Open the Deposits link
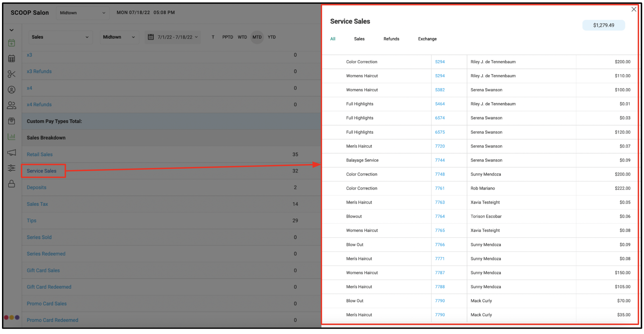This screenshot has width=644, height=334. pyautogui.click(x=36, y=187)
